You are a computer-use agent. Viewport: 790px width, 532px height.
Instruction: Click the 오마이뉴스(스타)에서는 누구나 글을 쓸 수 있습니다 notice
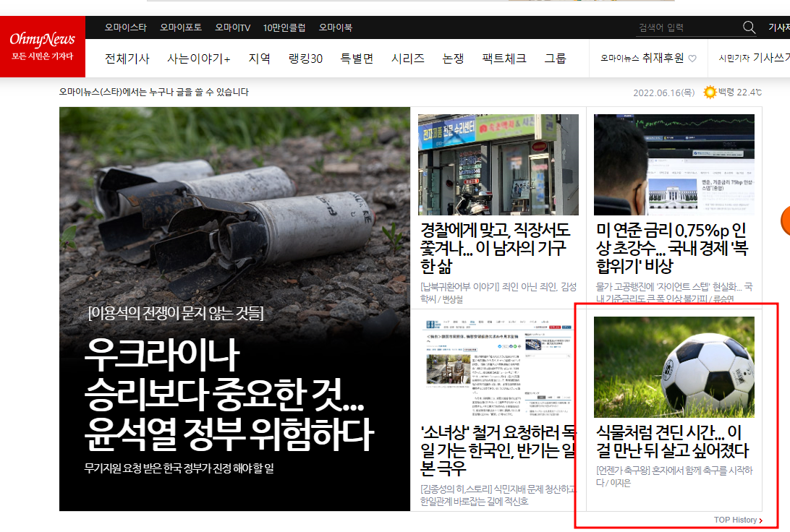[x=153, y=92]
